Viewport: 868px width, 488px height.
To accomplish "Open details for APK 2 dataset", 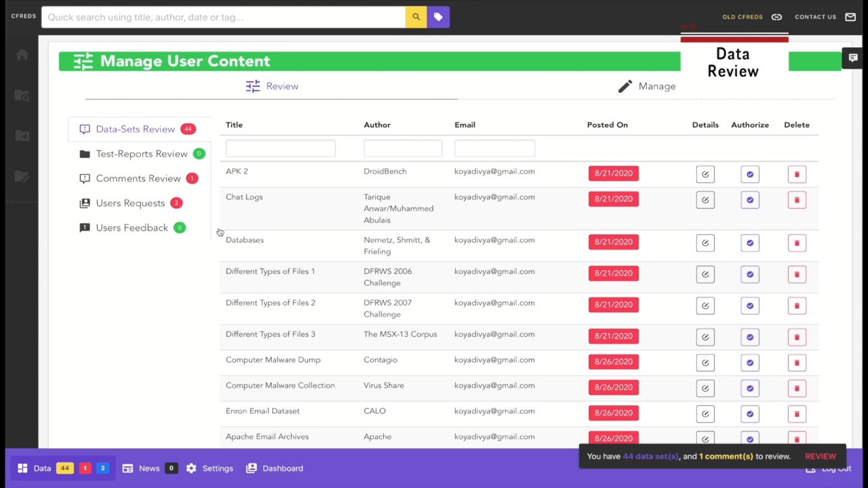I will pos(705,174).
